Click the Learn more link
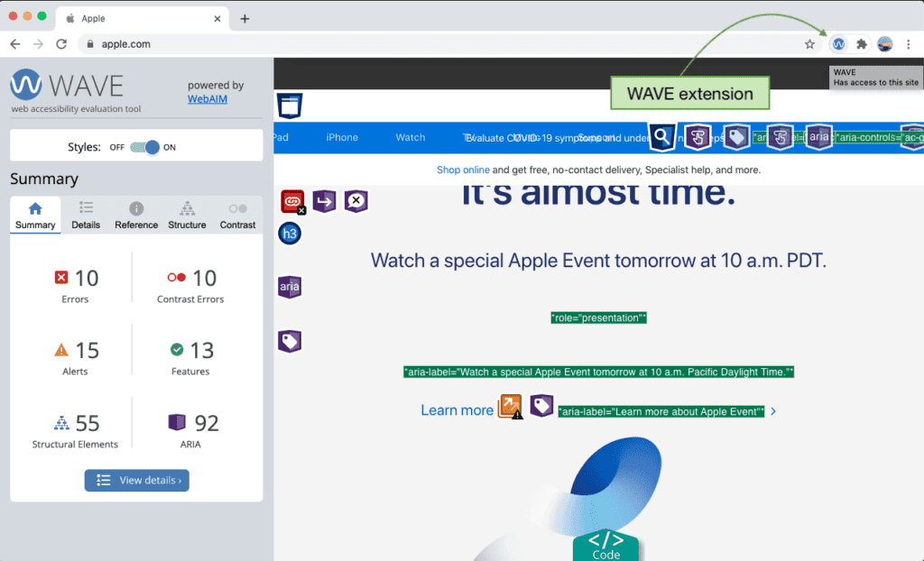Image resolution: width=924 pixels, height=561 pixels. click(x=457, y=410)
